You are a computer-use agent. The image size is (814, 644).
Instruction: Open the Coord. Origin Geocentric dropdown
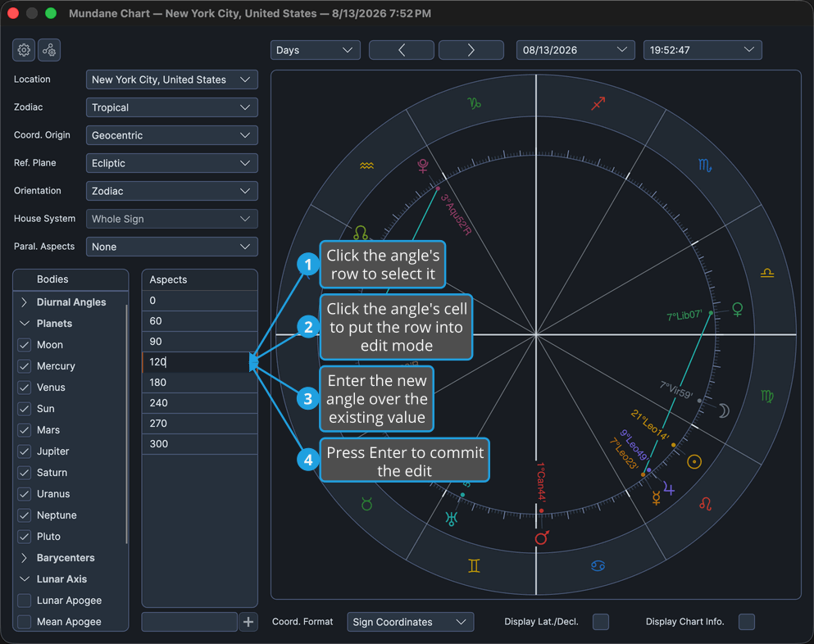click(172, 135)
